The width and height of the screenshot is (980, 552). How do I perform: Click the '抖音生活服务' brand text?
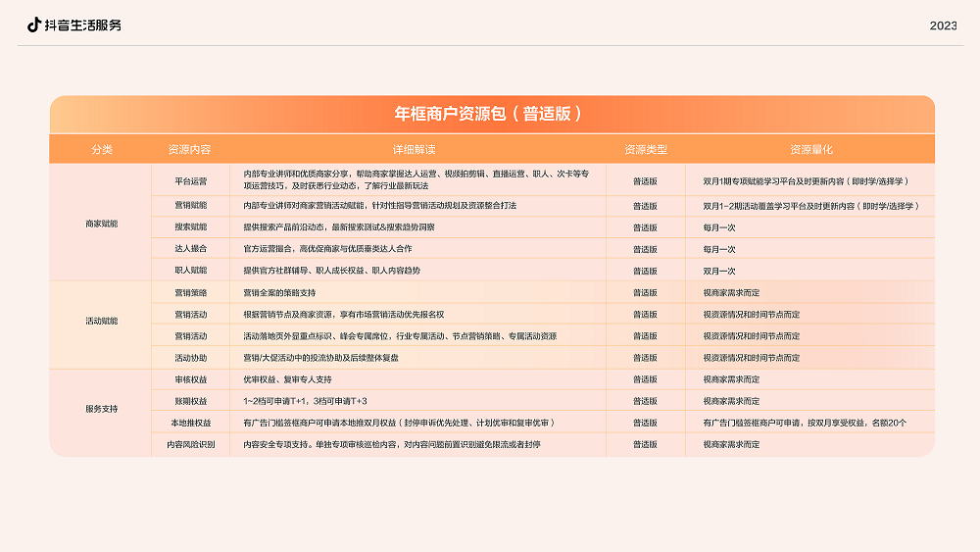[82, 25]
